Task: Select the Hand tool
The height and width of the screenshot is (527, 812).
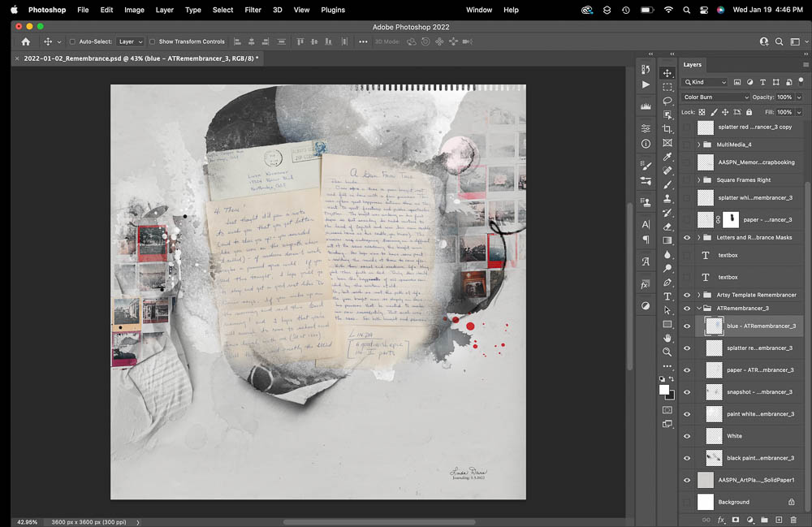Action: click(667, 338)
